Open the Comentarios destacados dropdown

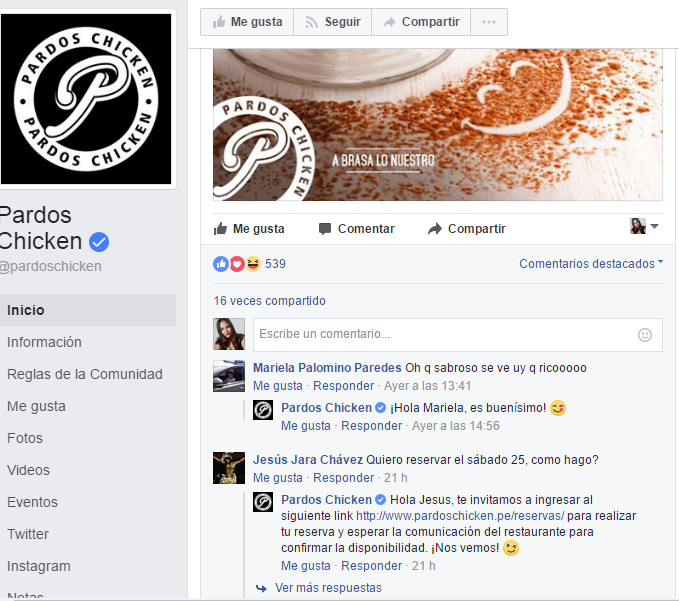pos(591,264)
